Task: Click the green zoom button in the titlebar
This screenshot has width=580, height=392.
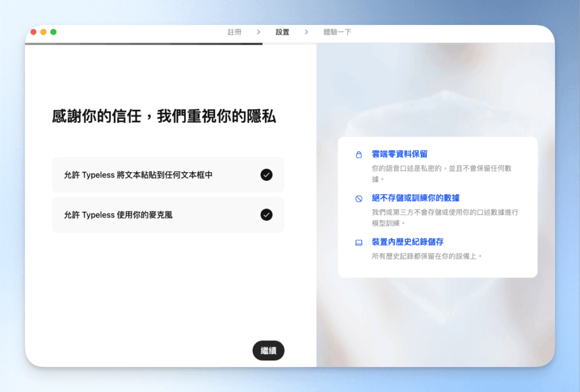Action: [52, 33]
